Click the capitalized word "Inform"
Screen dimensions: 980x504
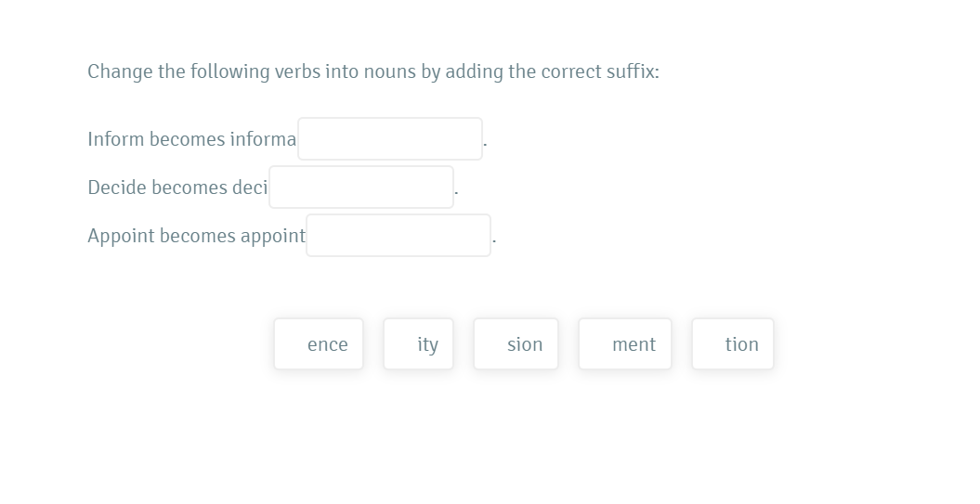pyautogui.click(x=115, y=139)
